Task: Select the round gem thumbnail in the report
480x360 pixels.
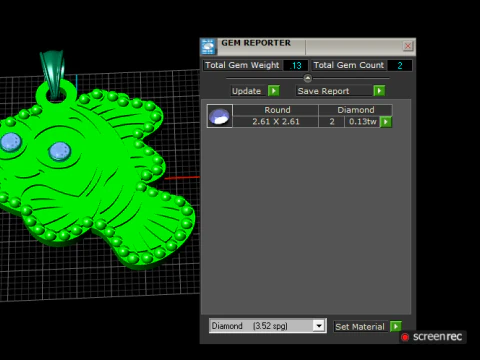Action: [x=219, y=116]
